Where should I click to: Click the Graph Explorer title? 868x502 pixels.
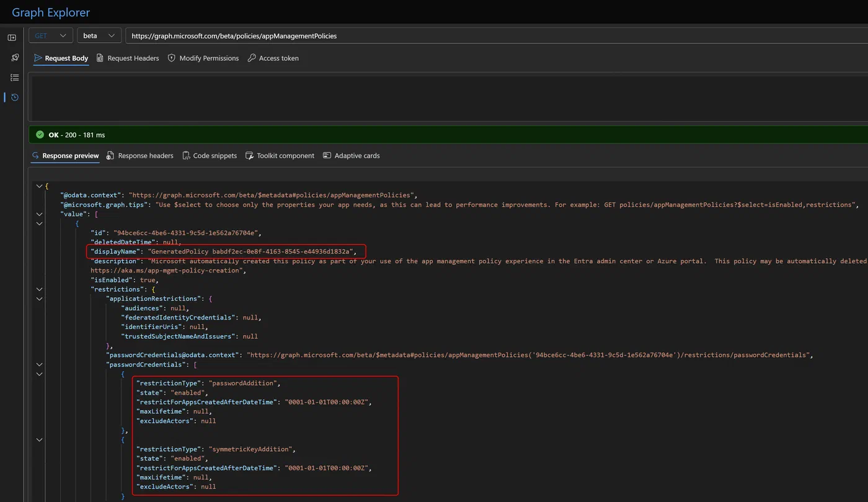point(51,12)
